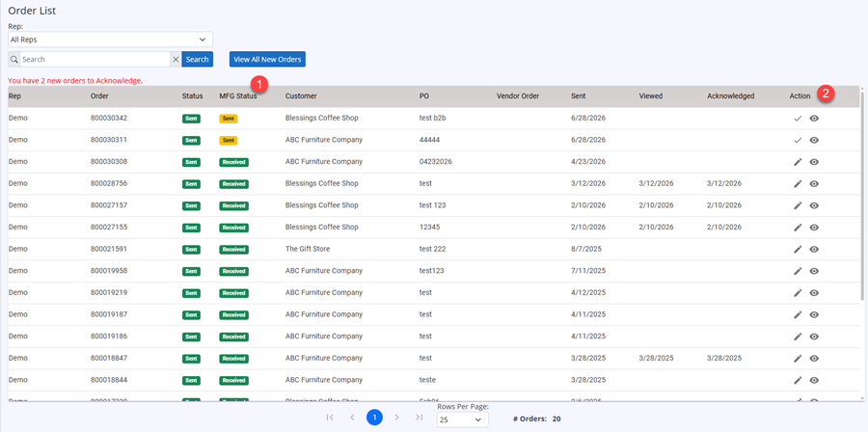Go to the previous page arrow
The image size is (868, 432).
click(x=352, y=418)
